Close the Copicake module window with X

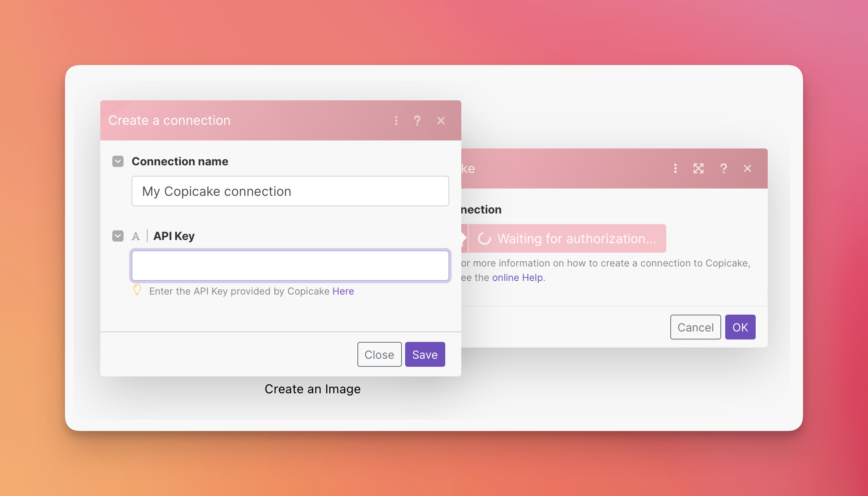click(x=747, y=169)
